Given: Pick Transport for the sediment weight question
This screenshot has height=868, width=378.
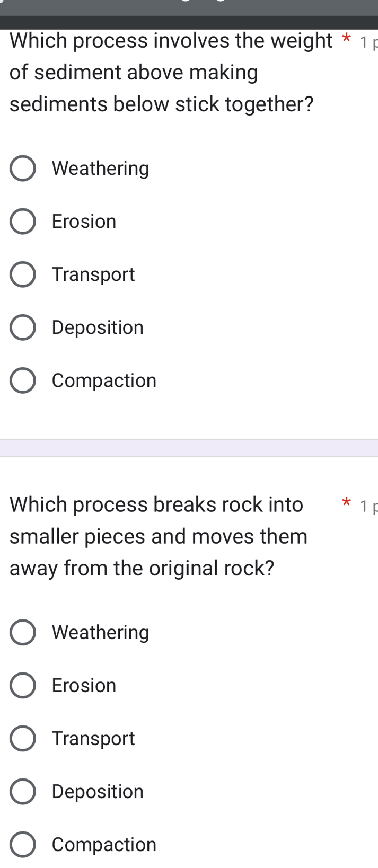Looking at the screenshot, I should tap(23, 274).
